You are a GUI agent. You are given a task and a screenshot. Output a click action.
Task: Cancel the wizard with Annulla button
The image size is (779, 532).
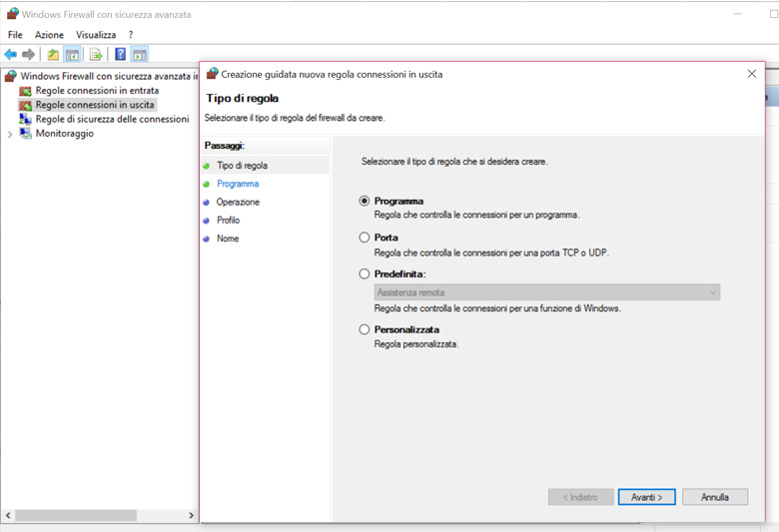pos(714,497)
